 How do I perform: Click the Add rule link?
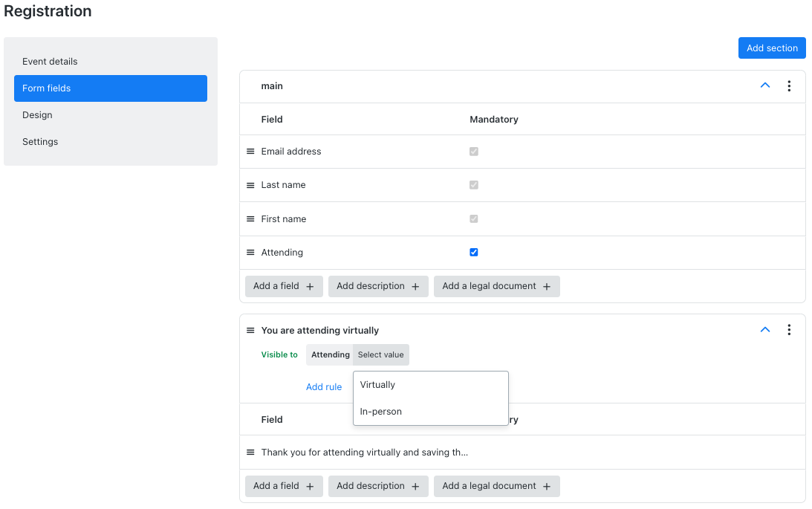324,387
